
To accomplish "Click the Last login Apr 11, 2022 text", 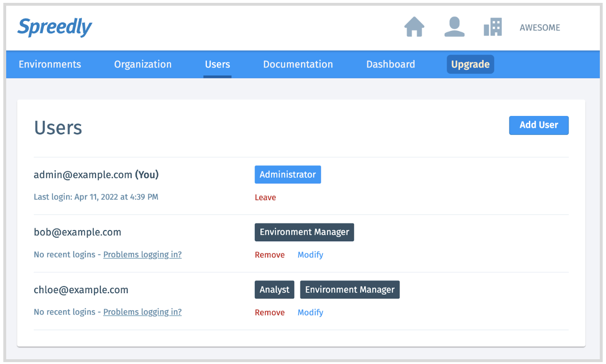I will (x=96, y=197).
